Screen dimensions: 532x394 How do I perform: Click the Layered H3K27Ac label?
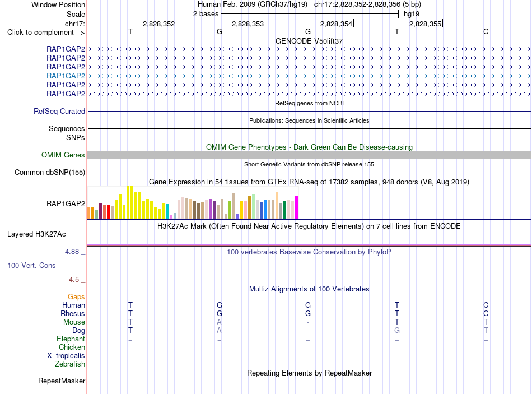point(36,234)
